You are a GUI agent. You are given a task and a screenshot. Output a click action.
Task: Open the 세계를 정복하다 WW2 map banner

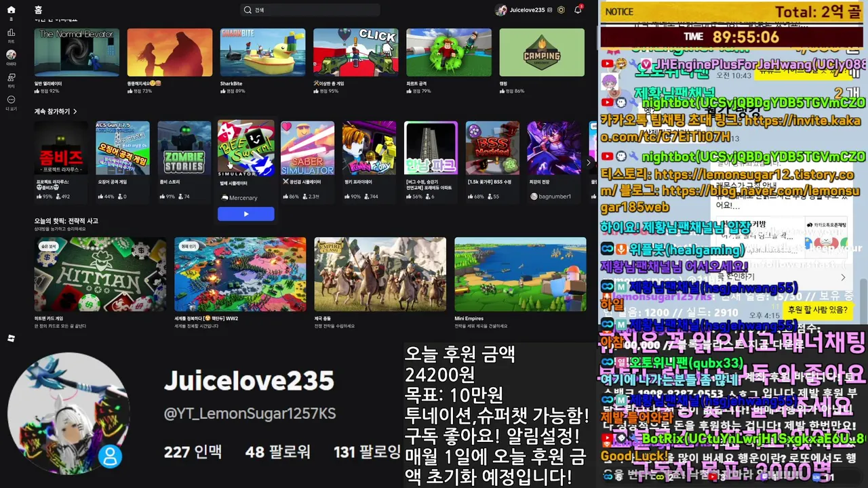[x=240, y=274]
